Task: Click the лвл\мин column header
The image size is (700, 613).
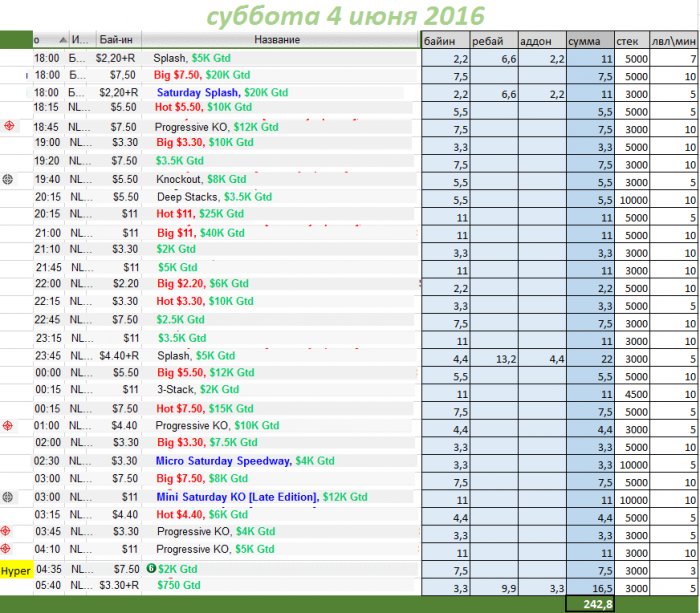Action: pos(674,41)
